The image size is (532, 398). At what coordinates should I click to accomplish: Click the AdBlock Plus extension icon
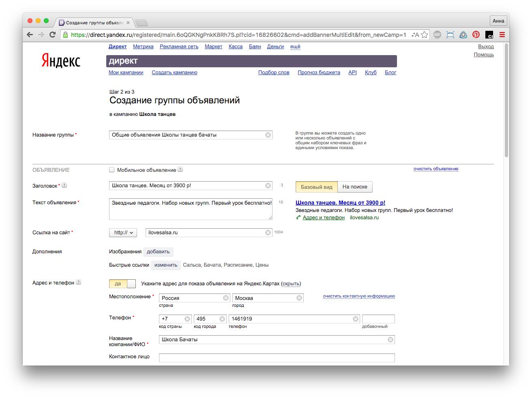click(437, 35)
